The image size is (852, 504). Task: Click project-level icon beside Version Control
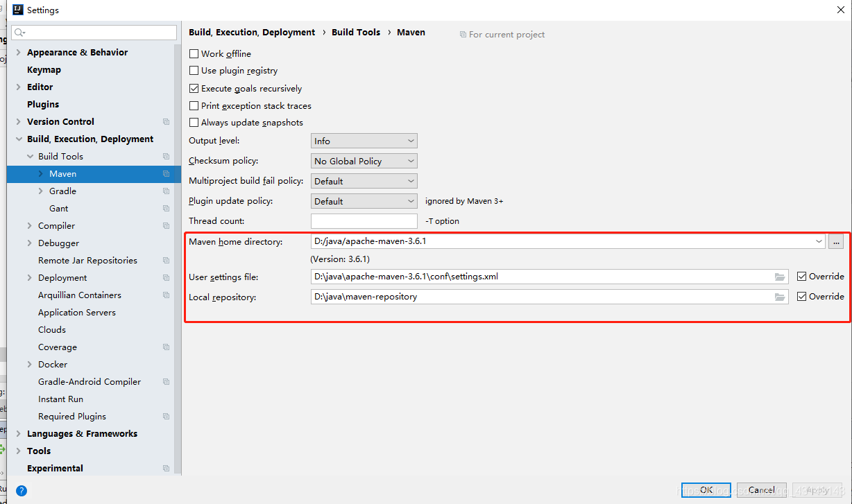pos(166,122)
